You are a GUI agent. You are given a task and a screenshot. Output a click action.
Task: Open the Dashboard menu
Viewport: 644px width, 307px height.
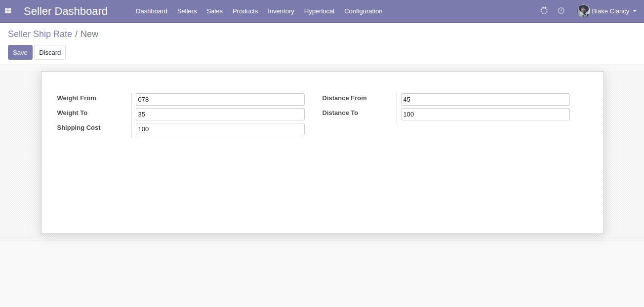click(152, 11)
